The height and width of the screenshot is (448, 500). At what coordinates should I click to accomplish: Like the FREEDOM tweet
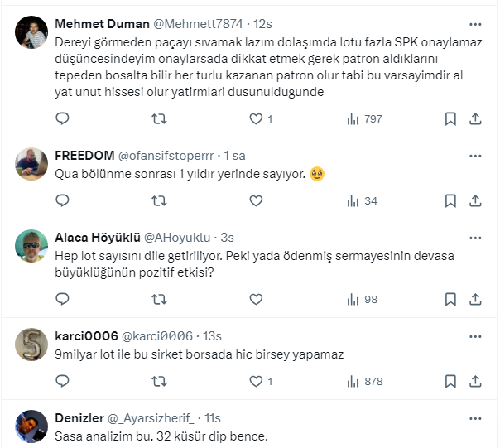[256, 200]
